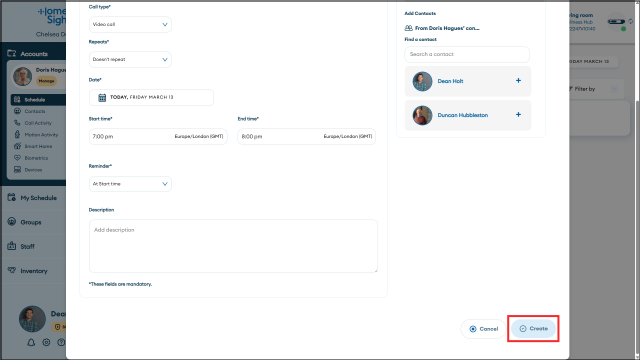Focus the Search a contact field

point(467,54)
